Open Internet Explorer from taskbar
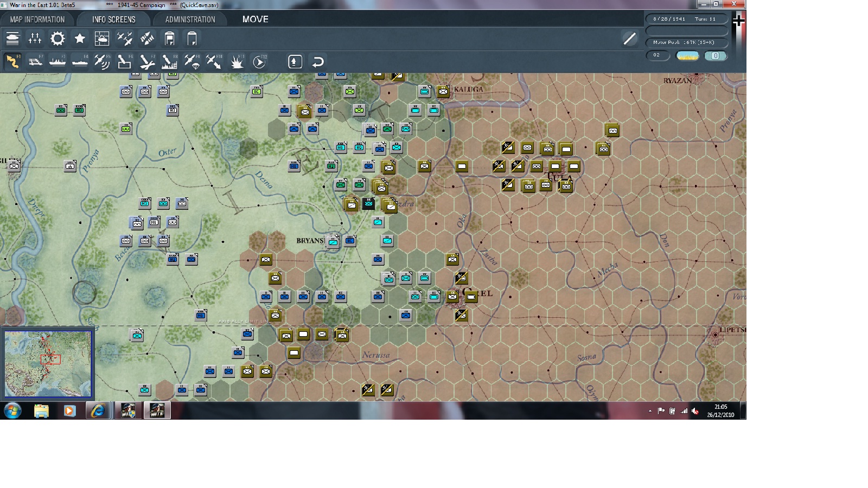The width and height of the screenshot is (868, 488). click(98, 410)
